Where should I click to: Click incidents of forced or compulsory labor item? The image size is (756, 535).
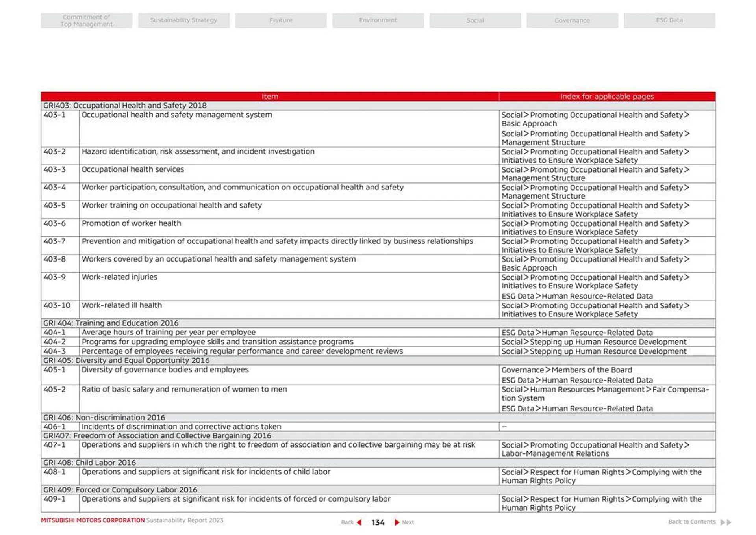click(x=236, y=499)
